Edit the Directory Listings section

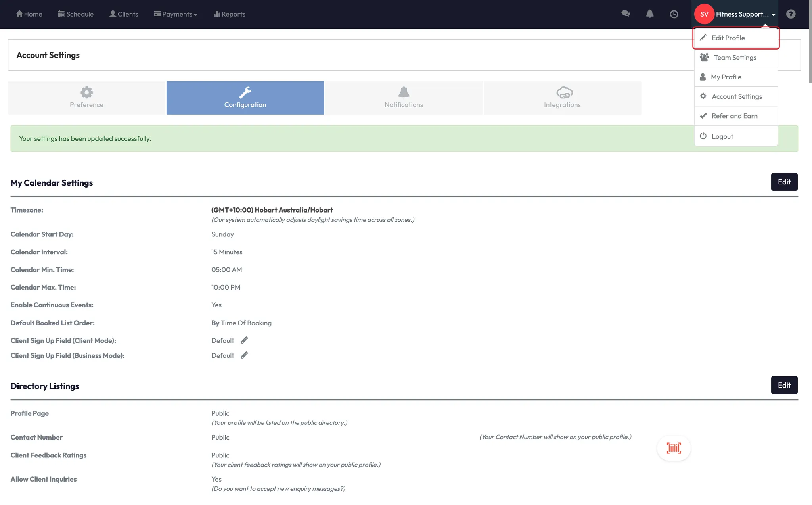point(784,385)
